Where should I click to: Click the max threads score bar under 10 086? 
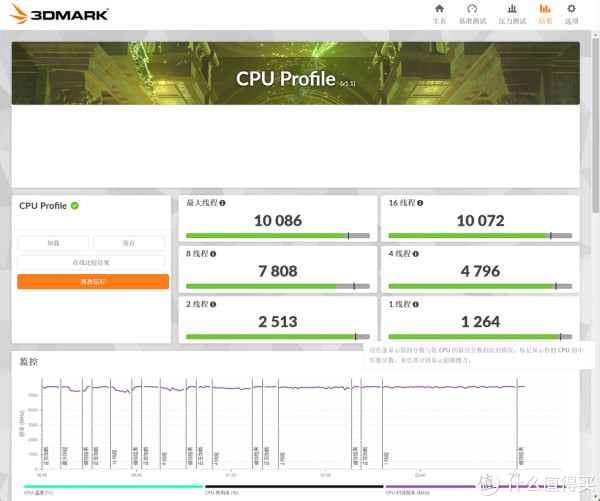pos(278,235)
